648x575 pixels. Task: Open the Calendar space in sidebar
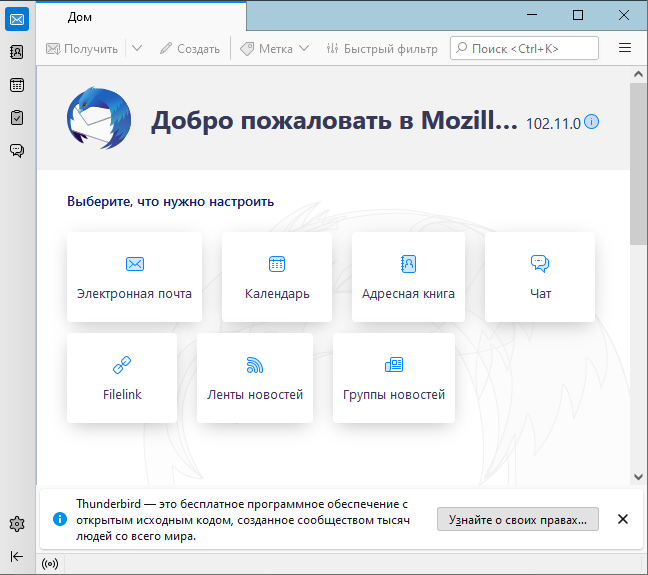(17, 85)
